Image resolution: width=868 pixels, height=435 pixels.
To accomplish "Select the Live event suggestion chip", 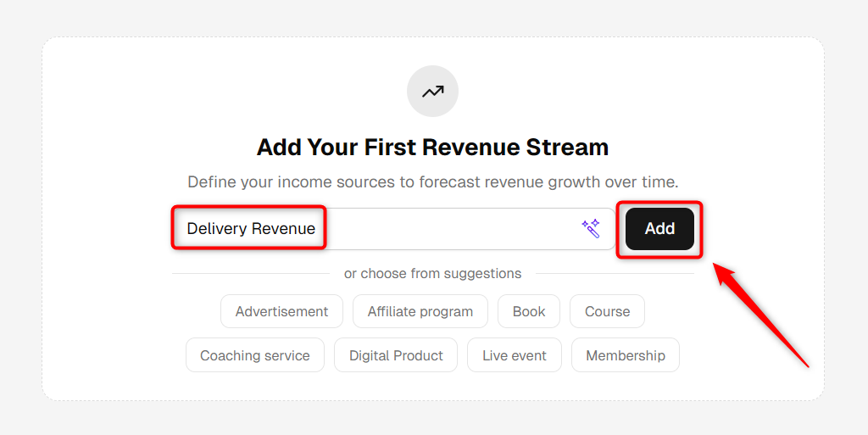I will click(515, 355).
